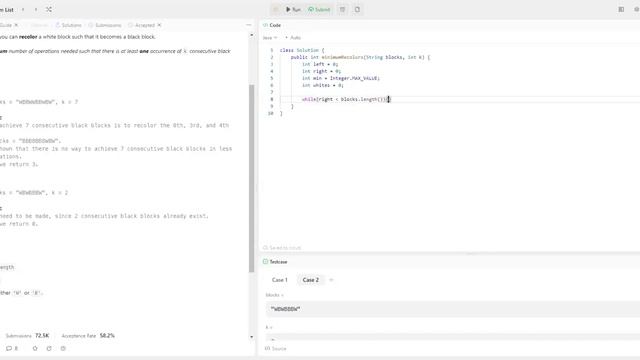Open the Java language dropdown
Screen dimensions: 640x360
coord(270,38)
